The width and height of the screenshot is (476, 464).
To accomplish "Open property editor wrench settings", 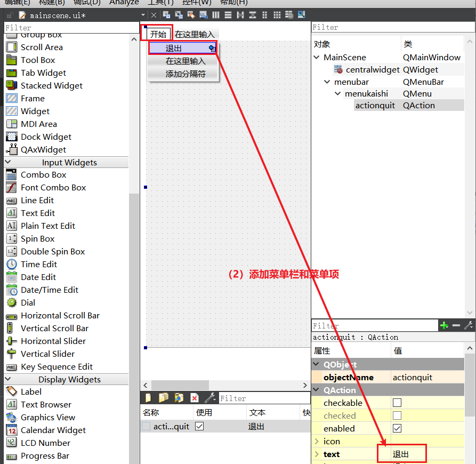I will (469, 325).
